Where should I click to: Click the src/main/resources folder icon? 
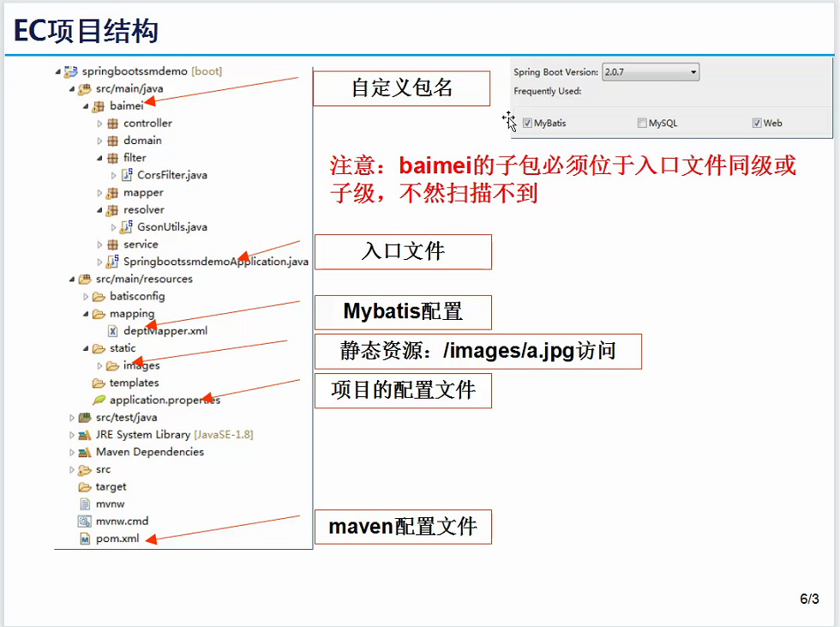[x=85, y=280]
